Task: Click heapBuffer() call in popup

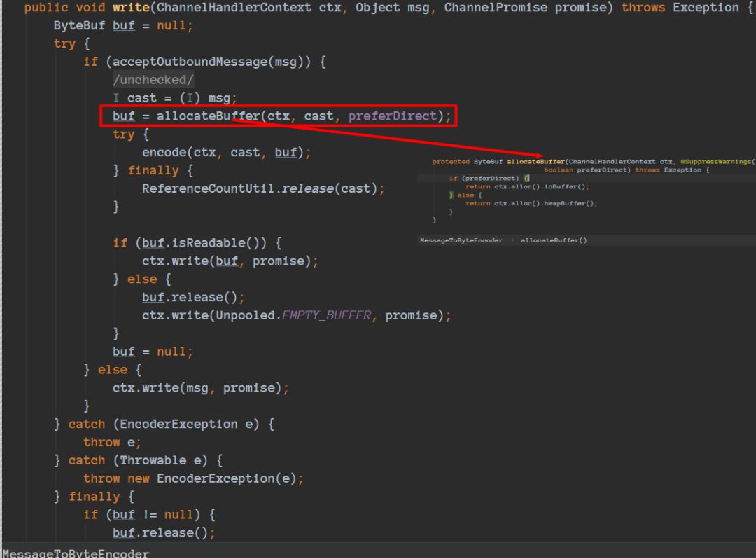Action: tap(569, 204)
